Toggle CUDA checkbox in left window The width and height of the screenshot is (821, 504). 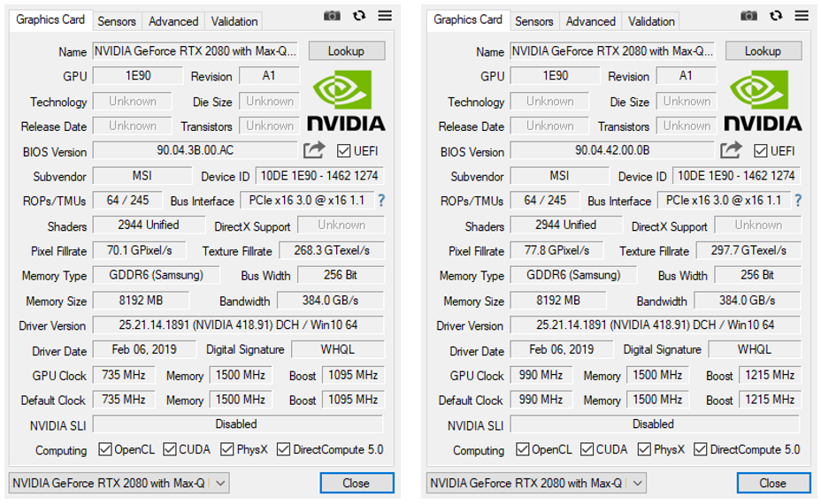pyautogui.click(x=170, y=449)
